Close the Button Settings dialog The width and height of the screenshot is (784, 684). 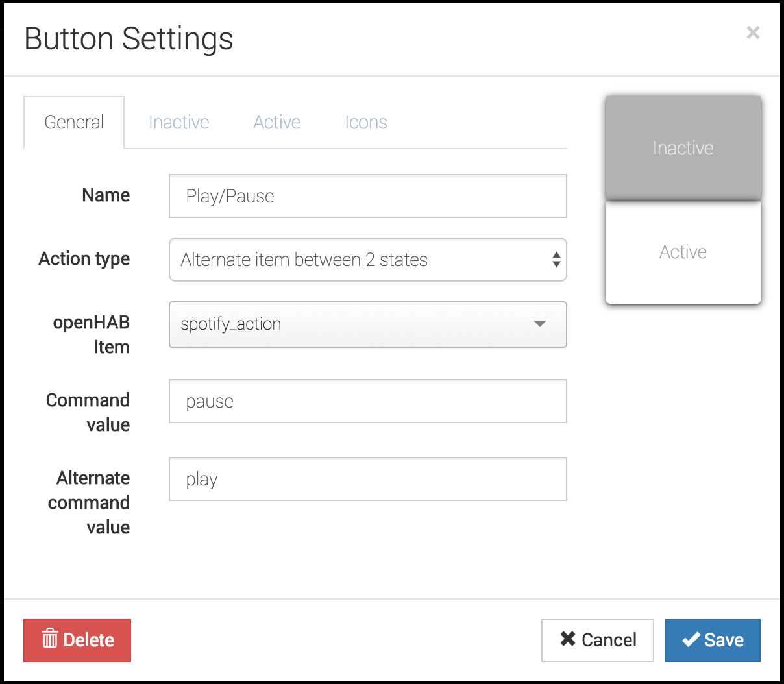752,32
